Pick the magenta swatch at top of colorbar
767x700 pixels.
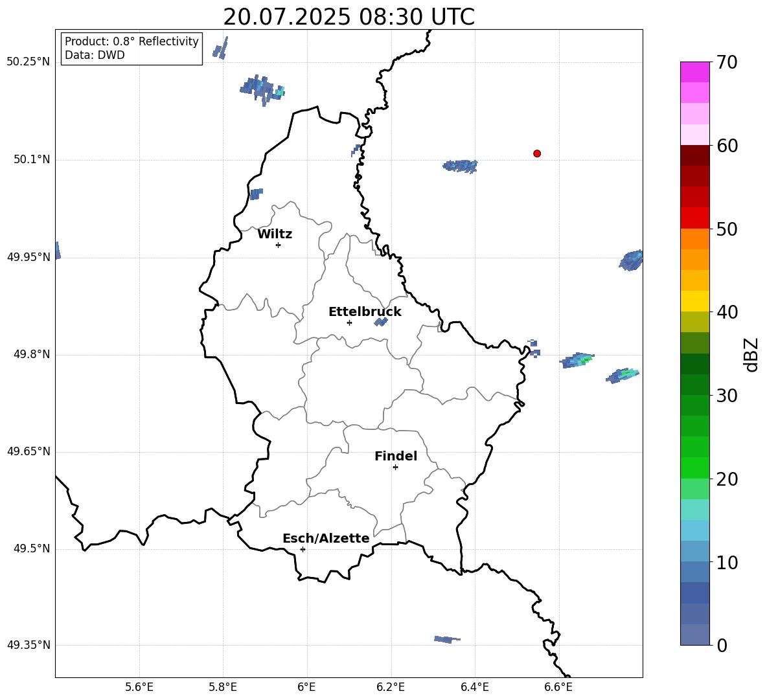(x=694, y=73)
